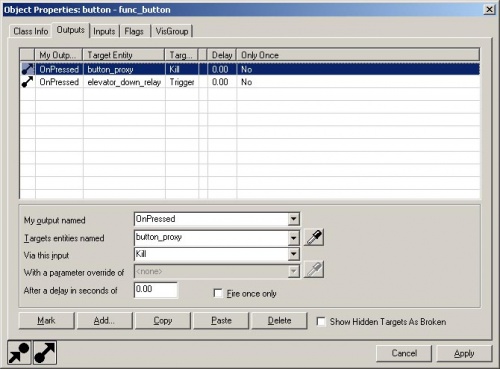
Task: Cancel the Object Properties dialog
Action: click(x=404, y=353)
